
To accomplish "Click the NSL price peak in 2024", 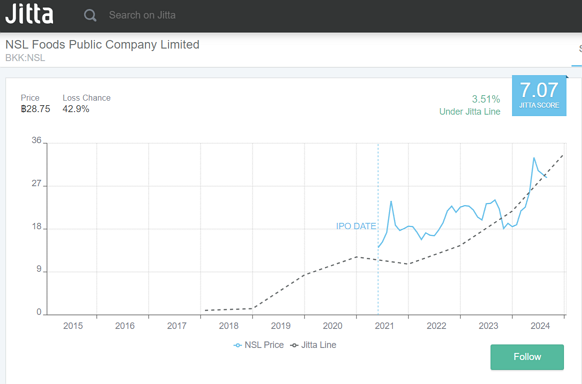I will coord(534,158).
